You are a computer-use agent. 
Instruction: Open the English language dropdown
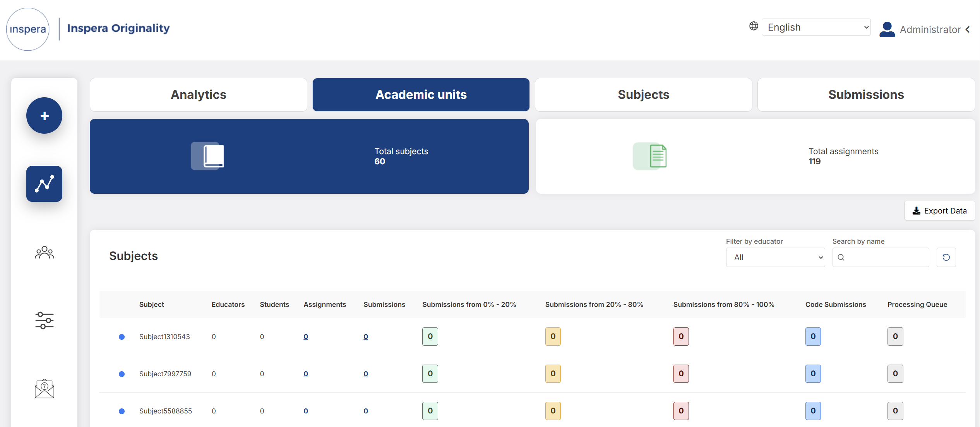point(816,28)
